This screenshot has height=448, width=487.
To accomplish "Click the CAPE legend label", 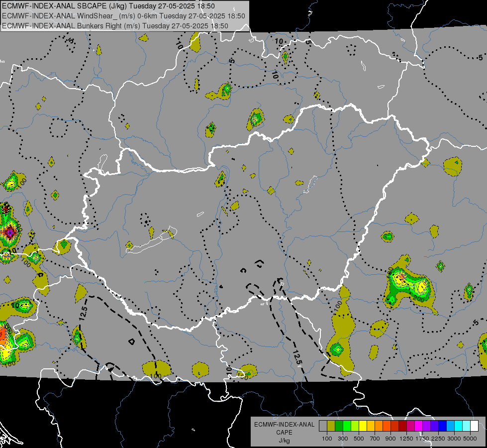I will click(284, 433).
